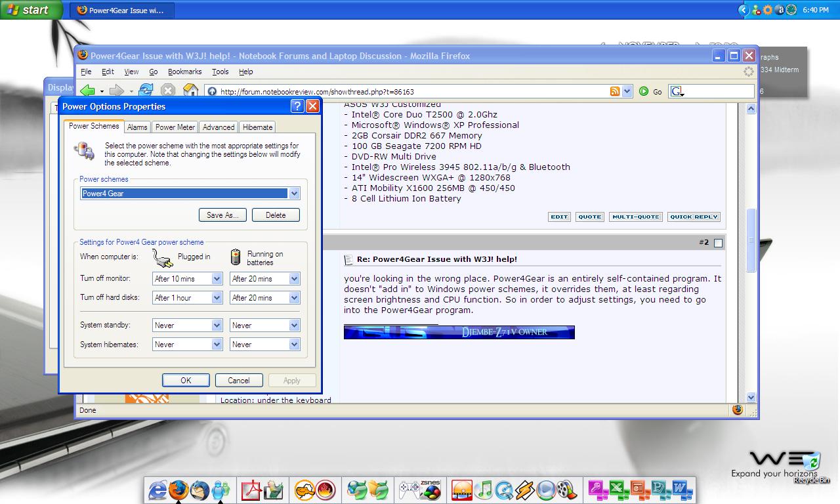Screen dimensions: 840x504
Task: Open the Hibernate tab
Action: [x=257, y=127]
